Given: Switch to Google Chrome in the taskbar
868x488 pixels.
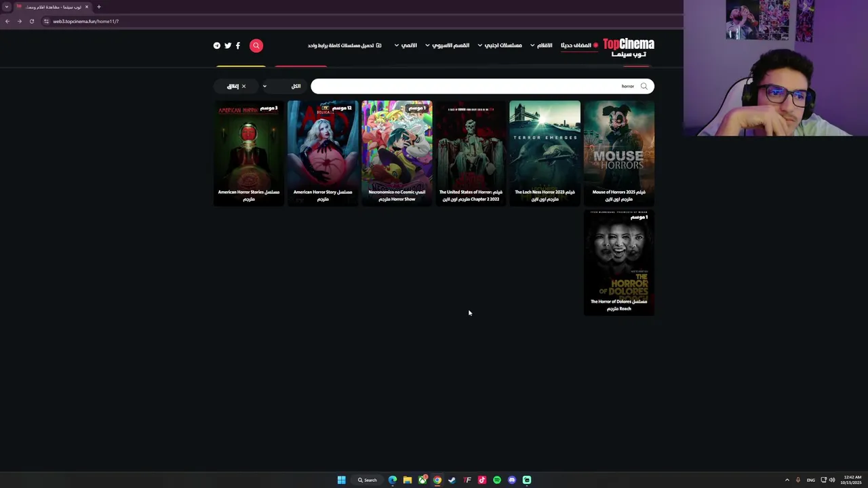Looking at the screenshot, I should (x=437, y=480).
